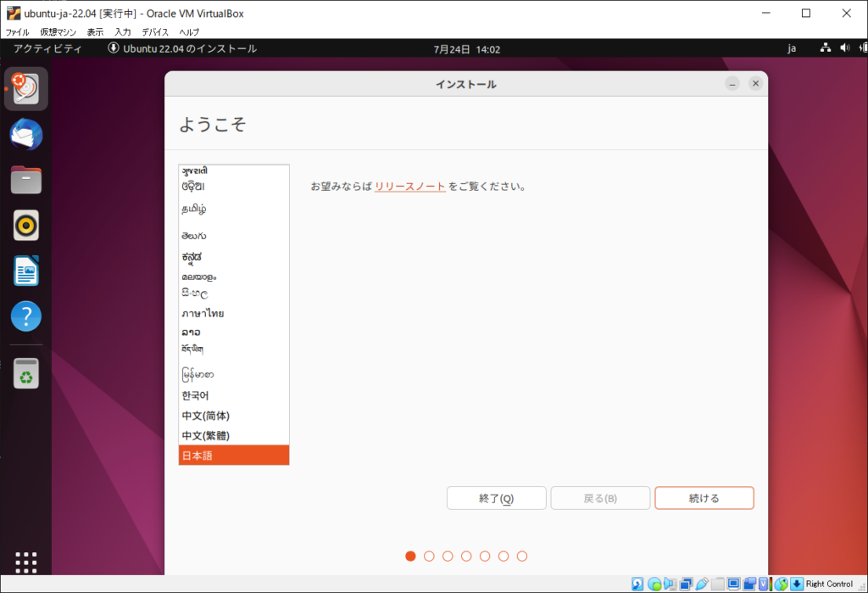The height and width of the screenshot is (593, 868).
Task: Click the VirtualBox shared folders status icon
Action: 718,584
